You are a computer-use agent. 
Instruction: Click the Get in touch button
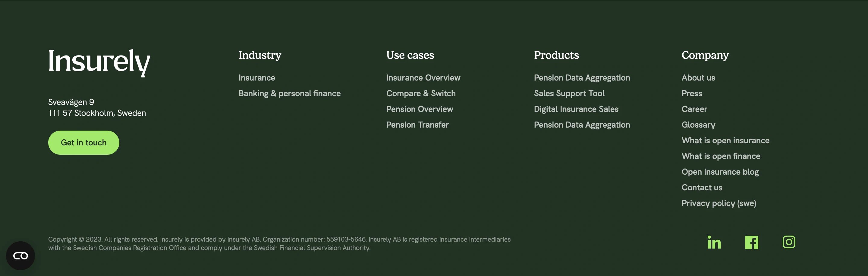pyautogui.click(x=83, y=142)
